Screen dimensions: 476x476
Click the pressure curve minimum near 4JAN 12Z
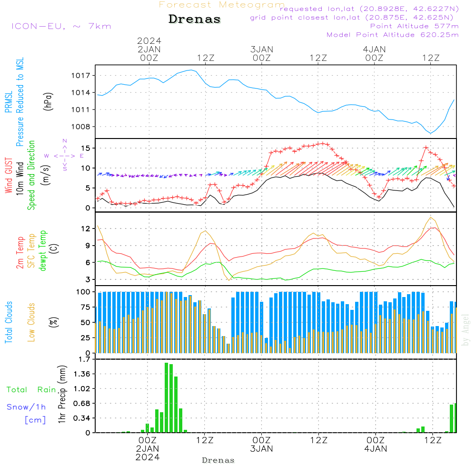[x=430, y=133]
